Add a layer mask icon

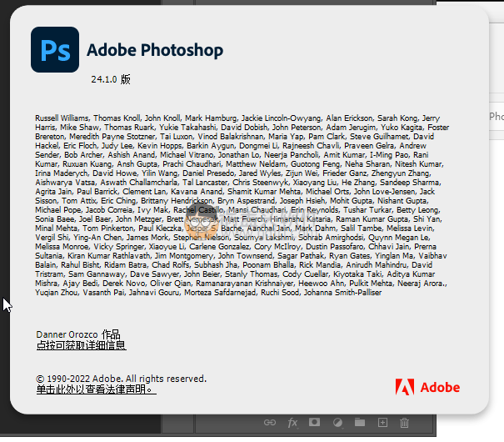pyautogui.click(x=314, y=422)
